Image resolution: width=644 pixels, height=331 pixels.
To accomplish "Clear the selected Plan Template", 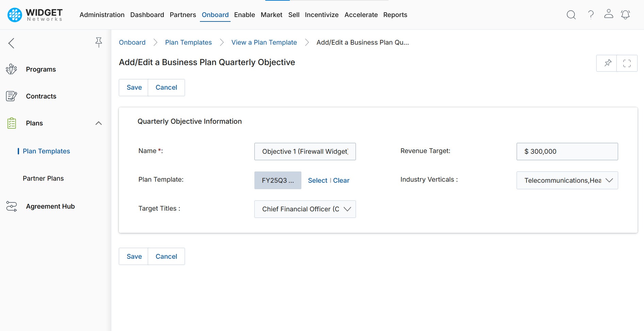I will pyautogui.click(x=341, y=180).
